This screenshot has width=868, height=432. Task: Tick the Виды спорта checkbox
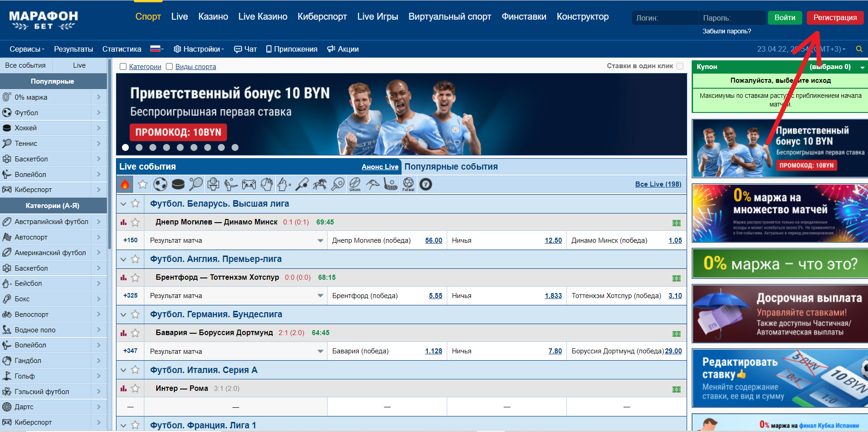point(169,67)
